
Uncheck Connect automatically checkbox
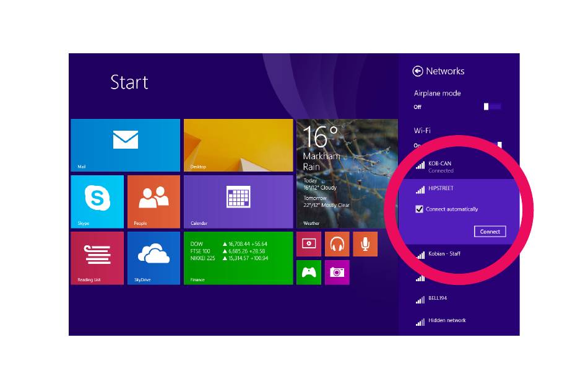coord(419,209)
